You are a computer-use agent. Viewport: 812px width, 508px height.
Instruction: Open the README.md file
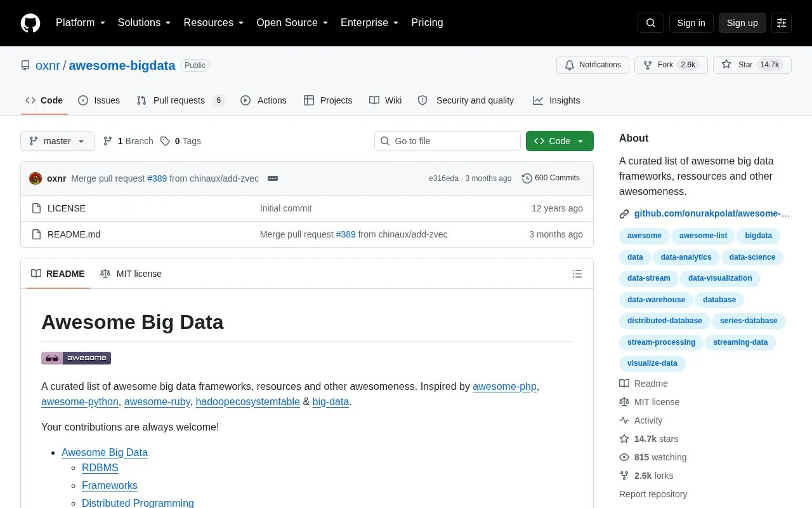tap(74, 234)
